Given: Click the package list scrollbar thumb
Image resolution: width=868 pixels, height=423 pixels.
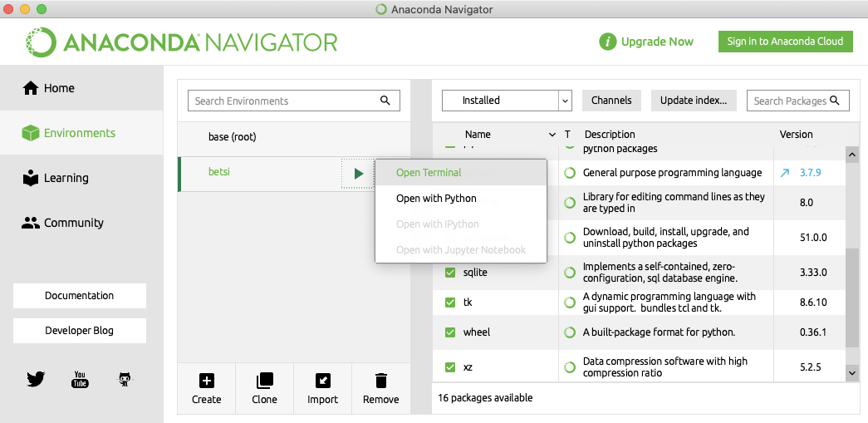Looking at the screenshot, I should pos(852,299).
